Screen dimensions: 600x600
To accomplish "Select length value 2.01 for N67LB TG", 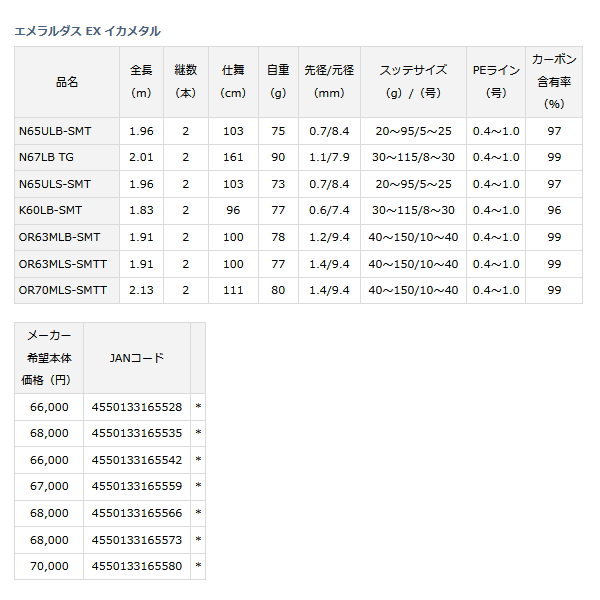I will 141,157.
